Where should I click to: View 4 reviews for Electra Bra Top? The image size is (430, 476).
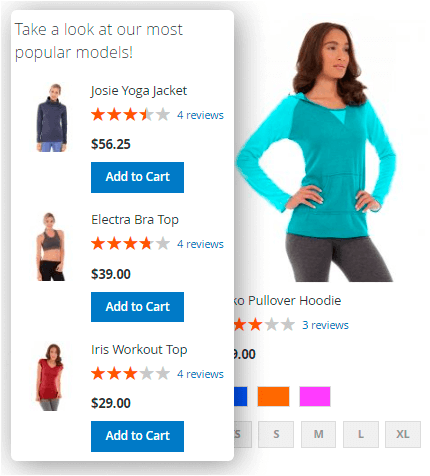click(x=200, y=244)
